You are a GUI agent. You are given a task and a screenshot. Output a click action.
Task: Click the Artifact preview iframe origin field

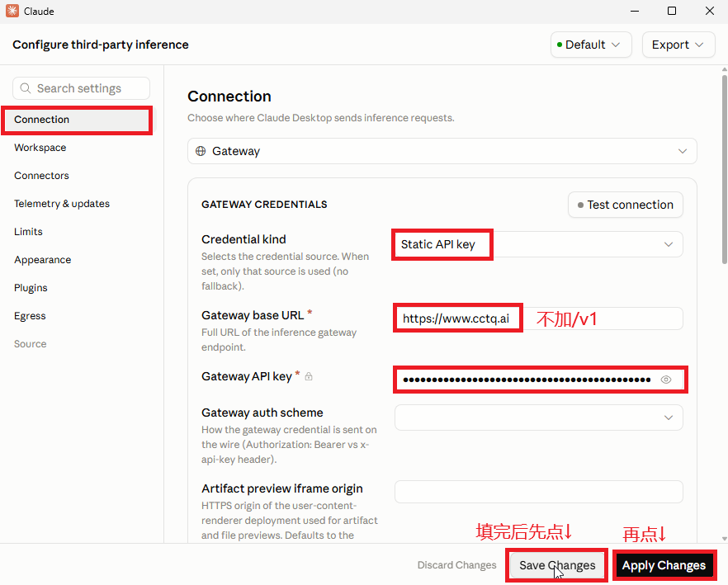coord(538,492)
